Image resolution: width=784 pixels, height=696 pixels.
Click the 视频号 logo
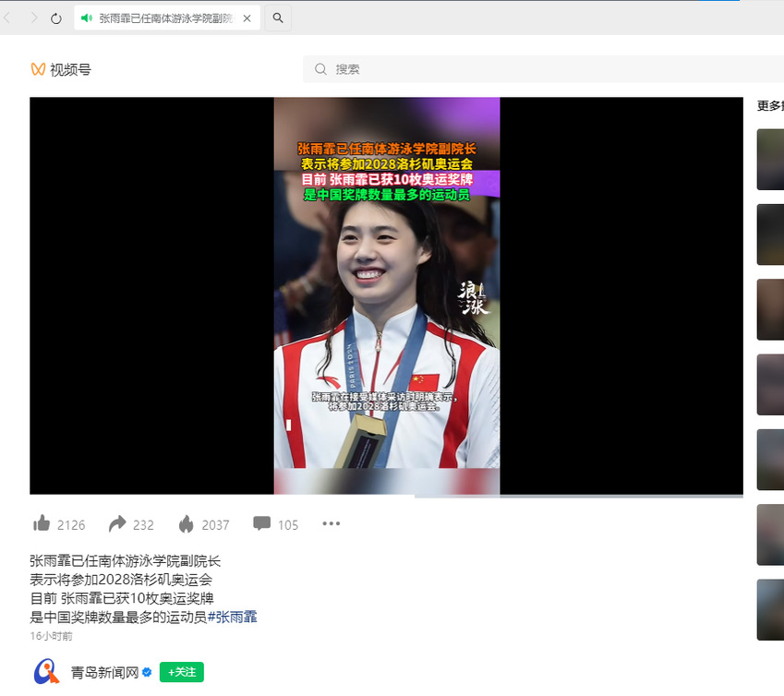pos(61,69)
